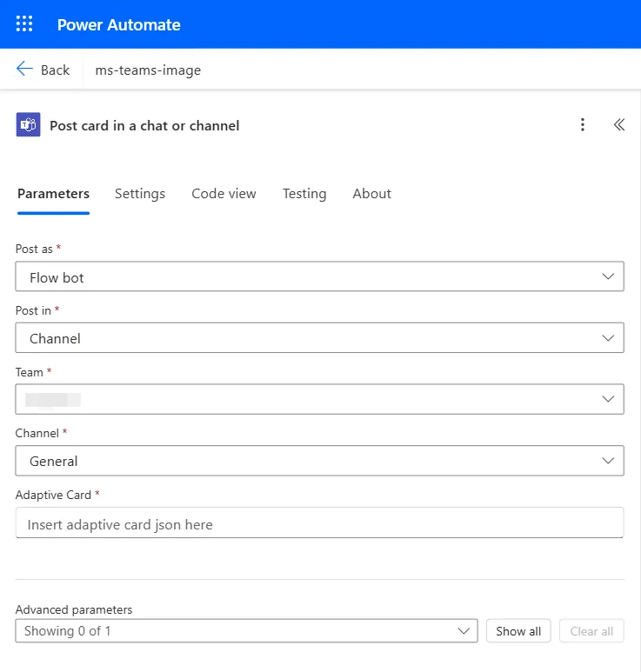Switch to the Testing tab
Image resolution: width=641 pixels, height=672 pixels.
pyautogui.click(x=304, y=194)
